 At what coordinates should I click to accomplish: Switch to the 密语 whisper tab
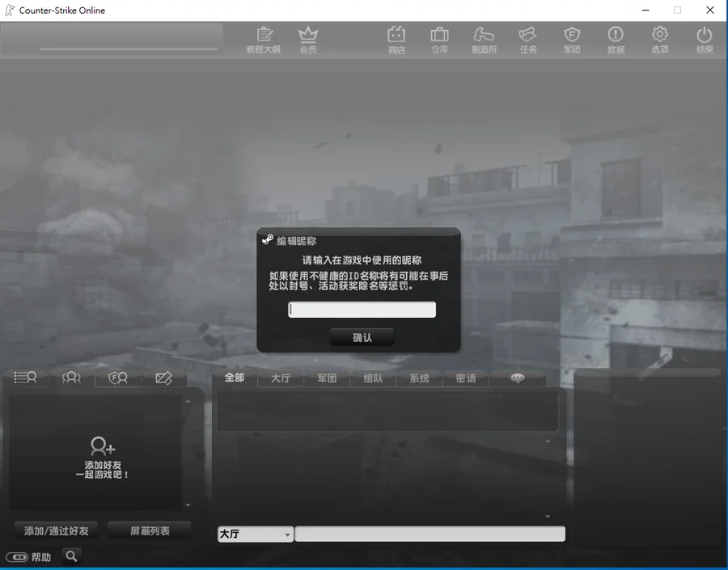click(466, 378)
